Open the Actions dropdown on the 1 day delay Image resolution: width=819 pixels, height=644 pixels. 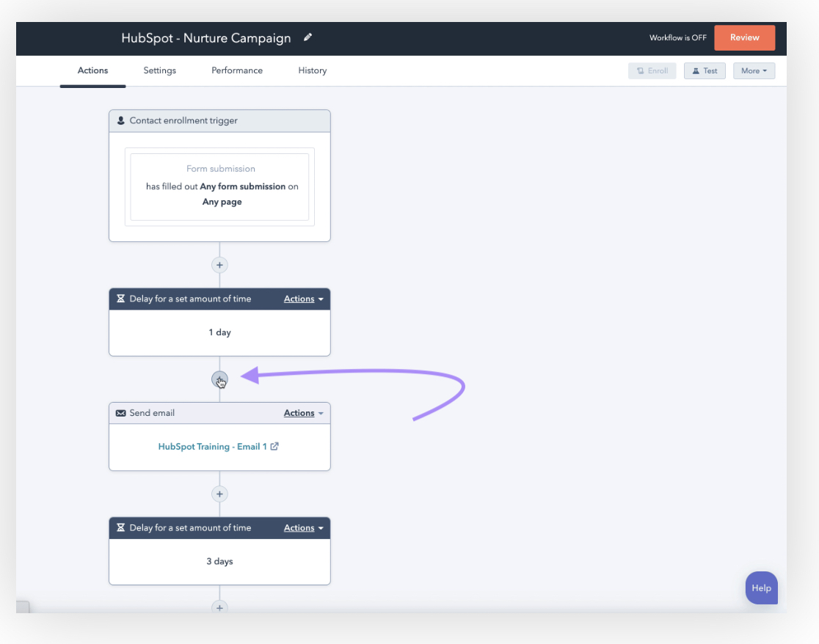pos(299,299)
